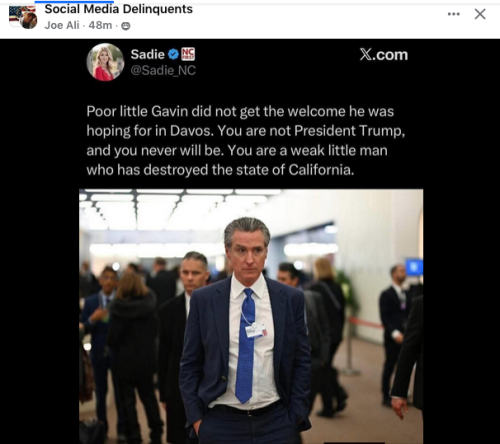
Task: Click the NC First badge icon
Action: (188, 54)
